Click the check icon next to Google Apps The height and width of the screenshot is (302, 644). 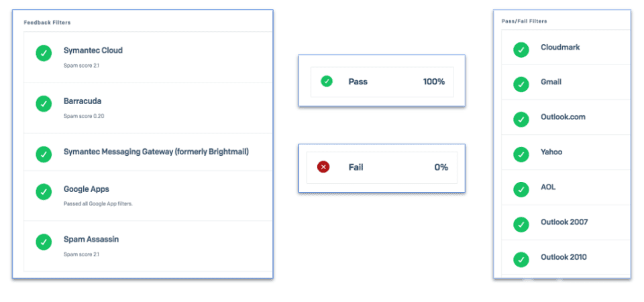pyautogui.click(x=44, y=192)
